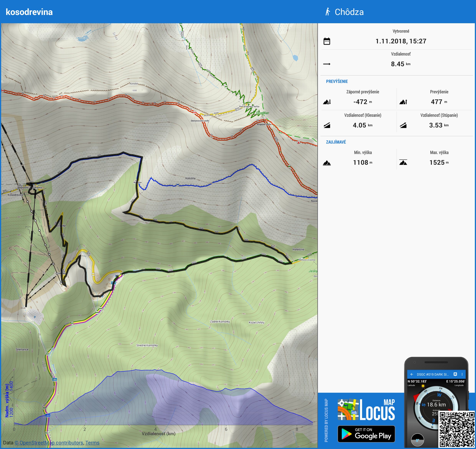
Task: Click the downhill distance Klesanie icon
Action: tap(327, 125)
